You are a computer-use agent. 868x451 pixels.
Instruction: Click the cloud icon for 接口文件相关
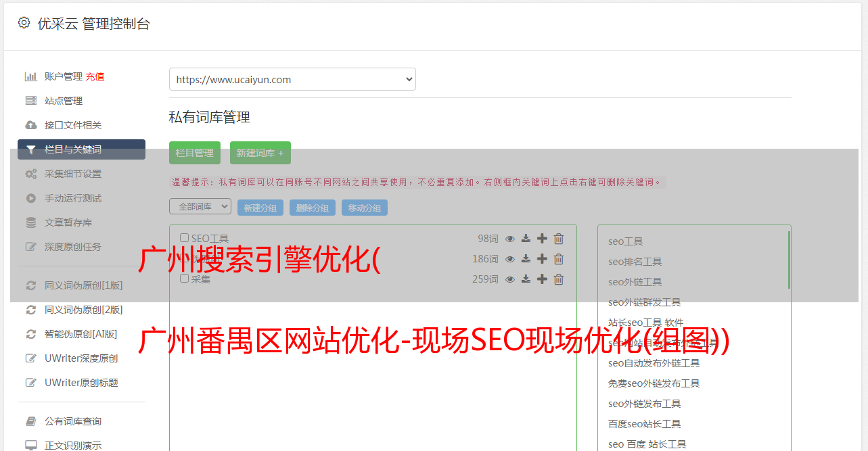[x=30, y=125]
